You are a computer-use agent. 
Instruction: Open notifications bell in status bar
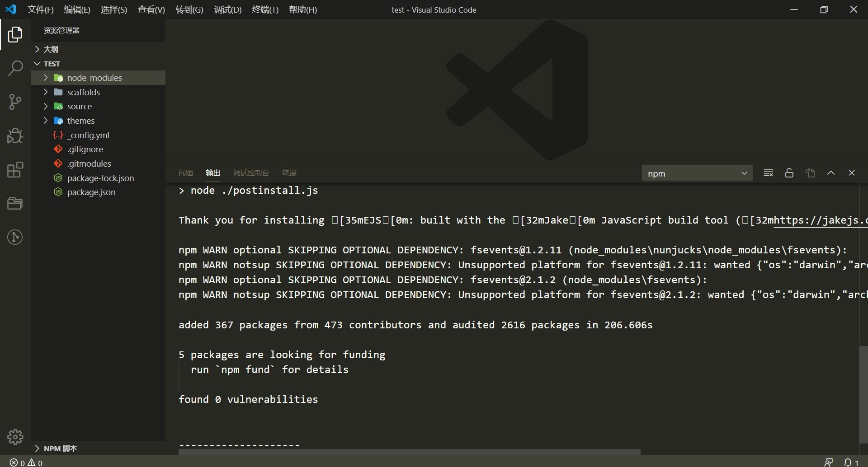click(851, 462)
